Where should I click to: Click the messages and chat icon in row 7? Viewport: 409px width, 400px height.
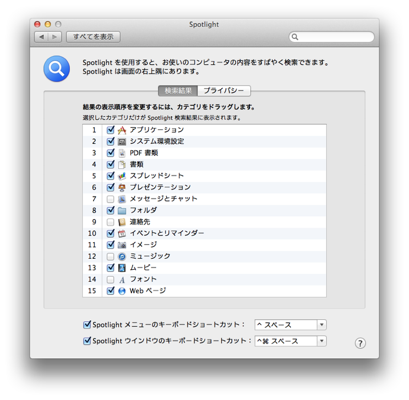tap(122, 199)
